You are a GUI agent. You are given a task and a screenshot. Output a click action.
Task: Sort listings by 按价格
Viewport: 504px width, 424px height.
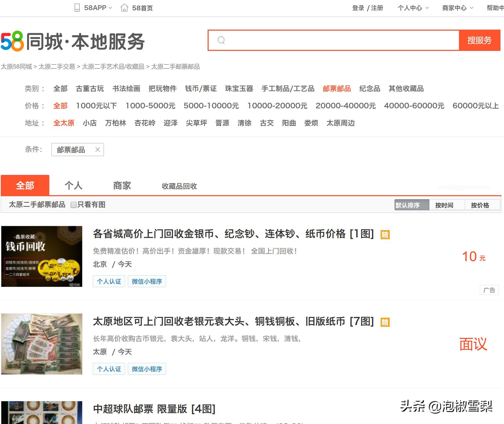pyautogui.click(x=481, y=205)
